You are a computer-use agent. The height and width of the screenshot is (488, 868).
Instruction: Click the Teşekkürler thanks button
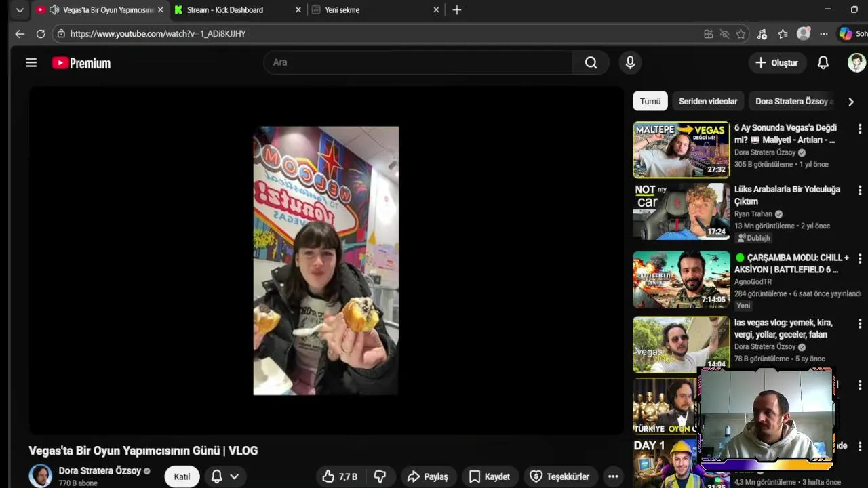559,476
